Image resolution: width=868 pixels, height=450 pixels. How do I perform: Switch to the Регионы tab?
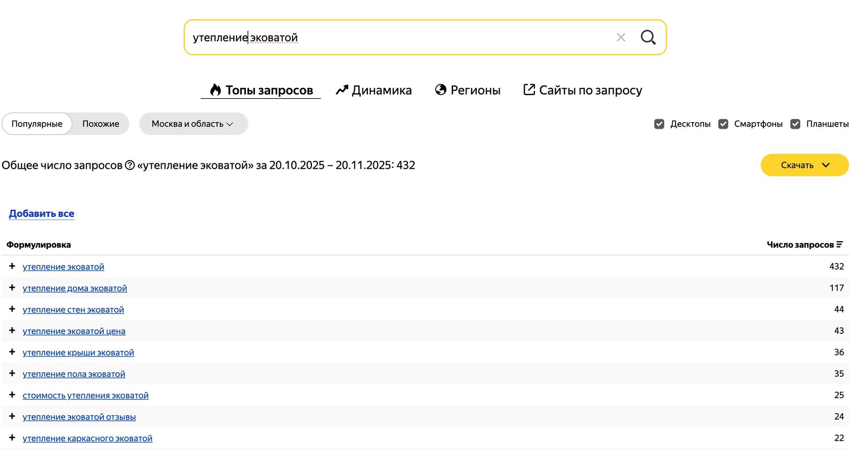click(x=468, y=90)
